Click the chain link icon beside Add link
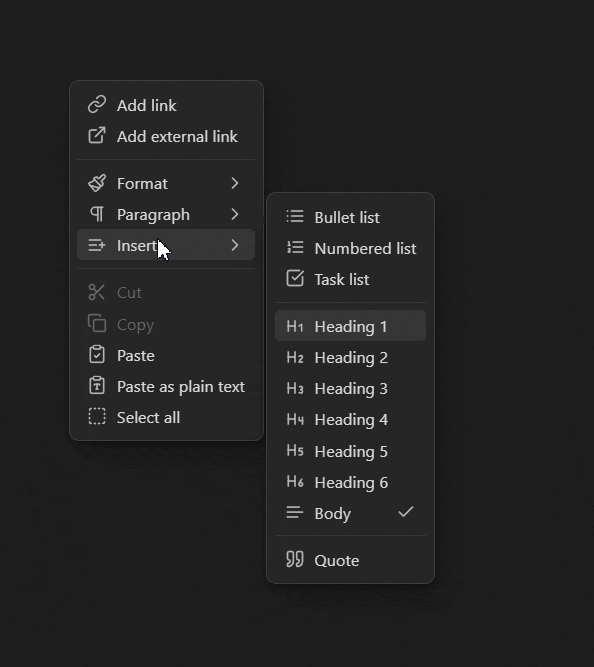594x667 pixels. tap(97, 105)
